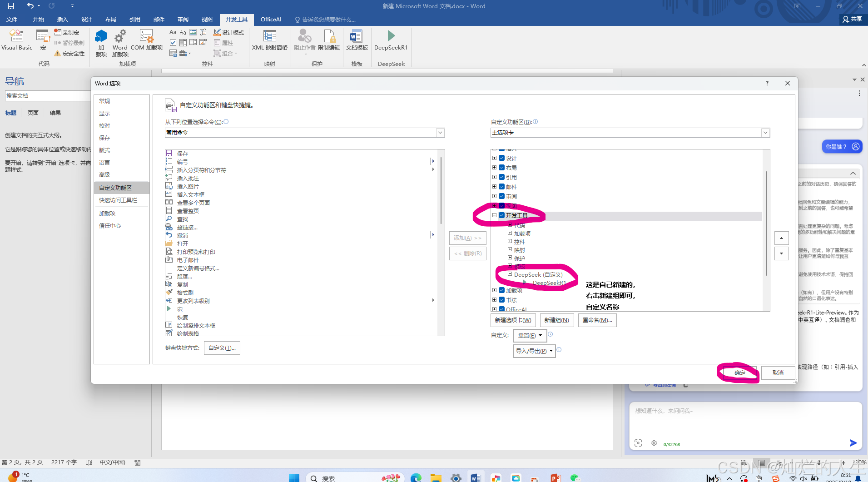Collapse DeepSeek (自定义) group node
Screen dimensions: 868x482
click(x=510, y=274)
